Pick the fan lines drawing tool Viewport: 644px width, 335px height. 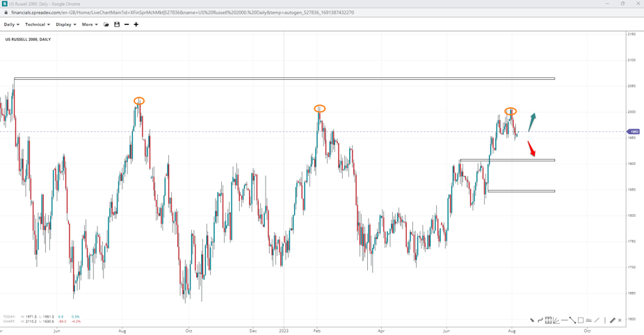[556, 320]
